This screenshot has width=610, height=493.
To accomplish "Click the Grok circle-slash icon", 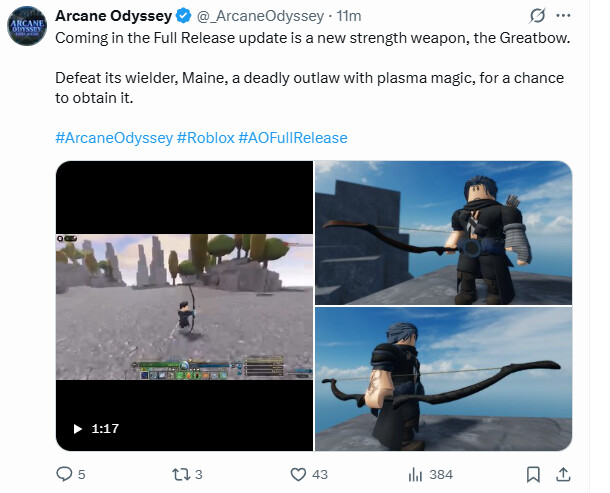I will coord(537,16).
